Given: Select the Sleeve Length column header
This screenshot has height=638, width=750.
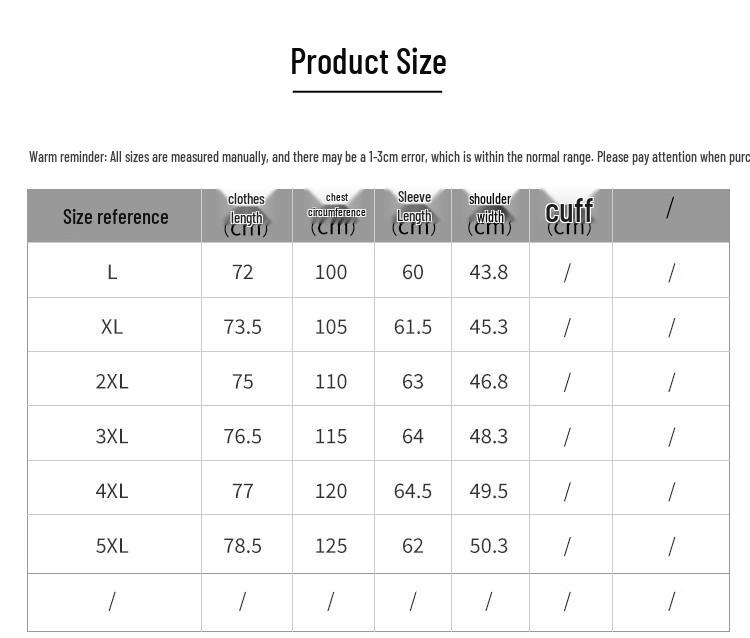Looking at the screenshot, I should [413, 212].
